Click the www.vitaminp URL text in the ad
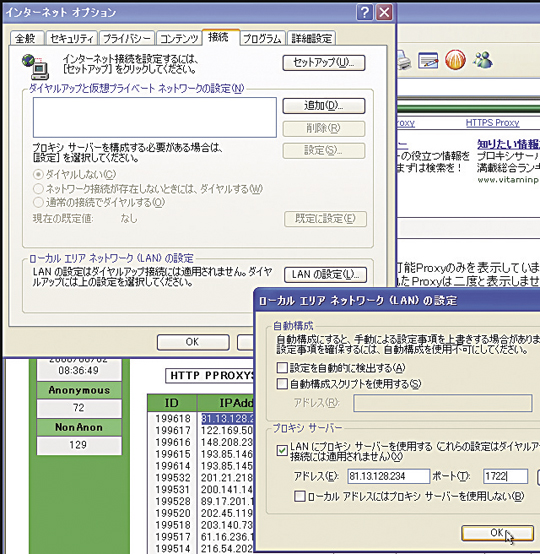The height and width of the screenshot is (554, 540). point(508,179)
